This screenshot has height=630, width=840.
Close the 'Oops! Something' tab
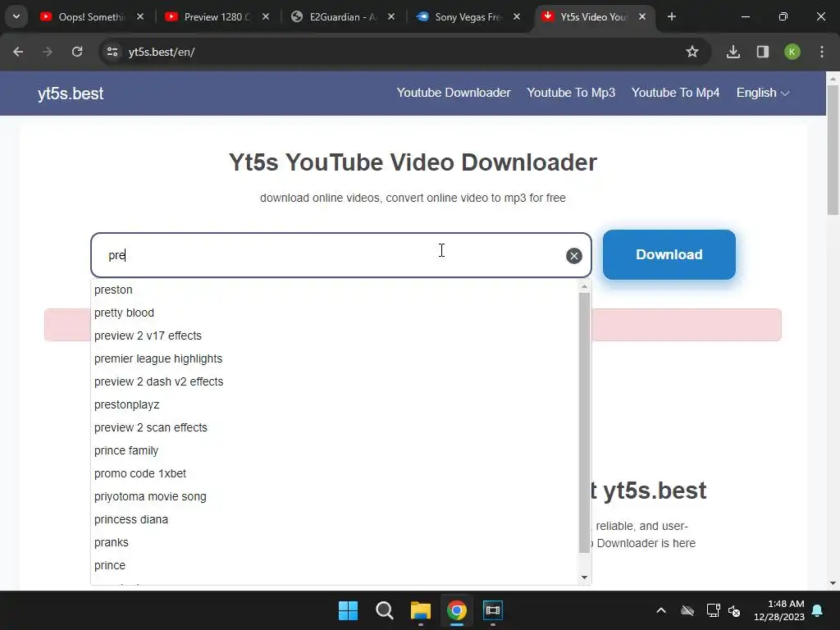140,16
